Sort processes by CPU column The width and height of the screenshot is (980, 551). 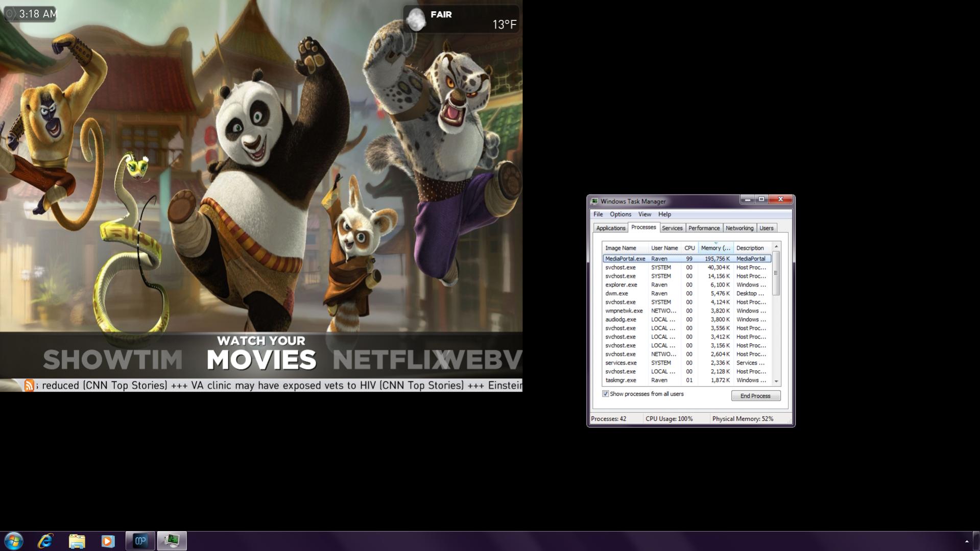[689, 248]
